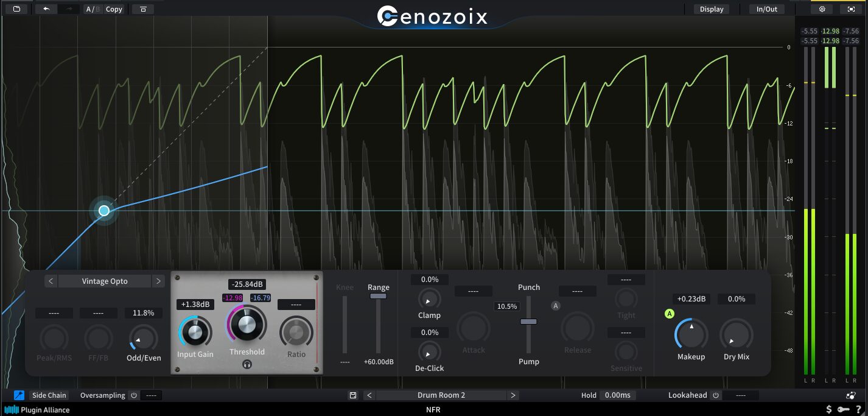The width and height of the screenshot is (868, 416).
Task: Toggle Oversampling power button
Action: tap(134, 395)
